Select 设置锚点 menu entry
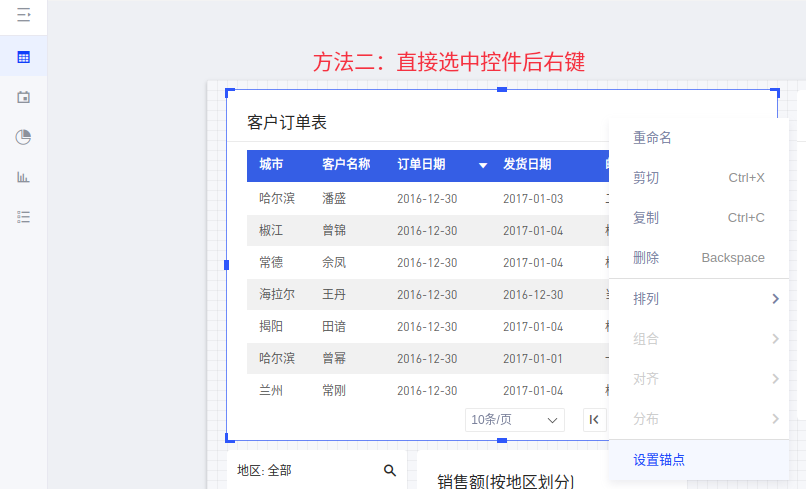806x489 pixels. (659, 460)
